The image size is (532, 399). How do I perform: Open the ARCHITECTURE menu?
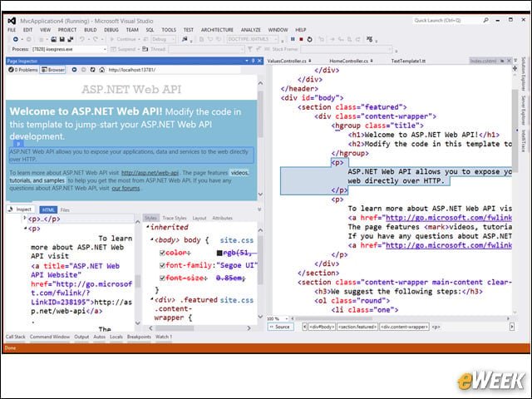click(217, 30)
